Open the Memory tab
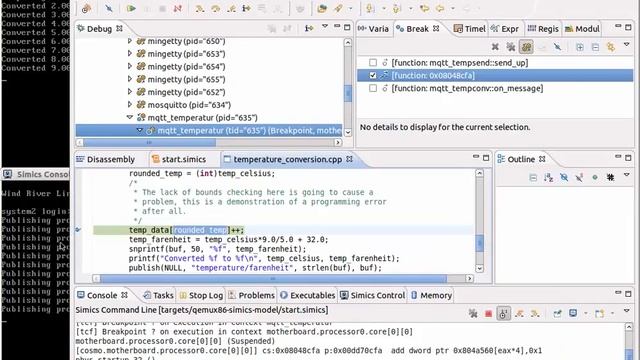Image resolution: width=640 pixels, height=360 pixels. click(431, 295)
